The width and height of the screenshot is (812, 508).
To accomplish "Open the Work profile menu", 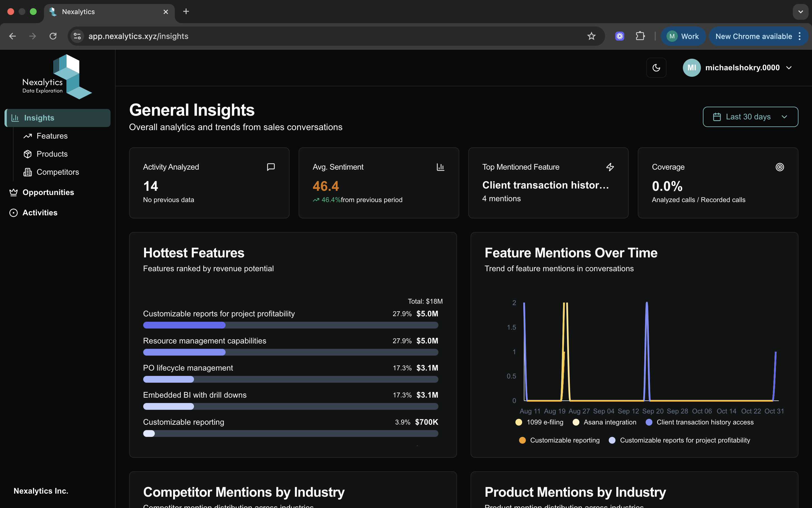I will pyautogui.click(x=683, y=36).
